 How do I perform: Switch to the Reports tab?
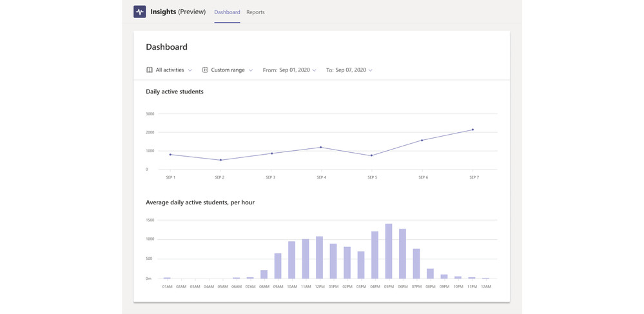pyautogui.click(x=255, y=12)
